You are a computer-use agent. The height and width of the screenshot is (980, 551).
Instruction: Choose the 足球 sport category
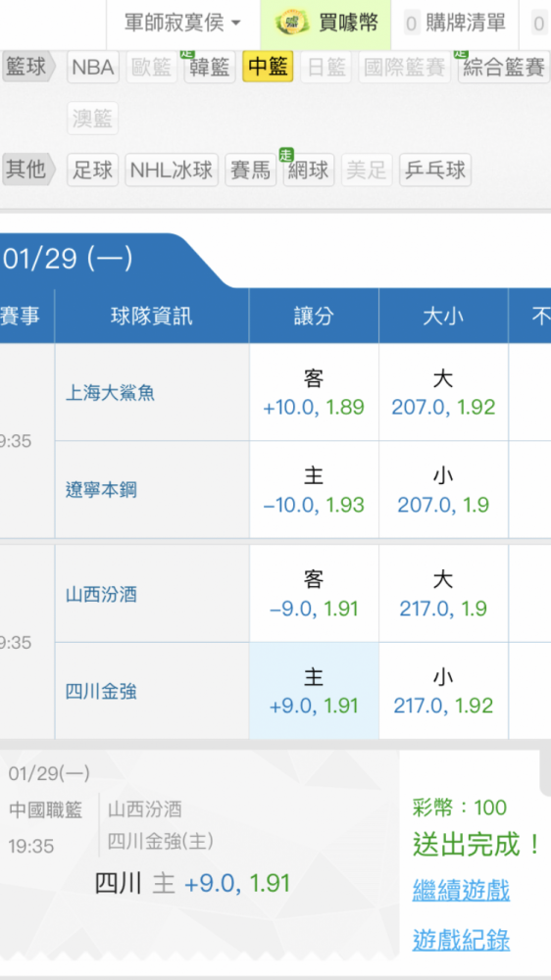tap(93, 170)
